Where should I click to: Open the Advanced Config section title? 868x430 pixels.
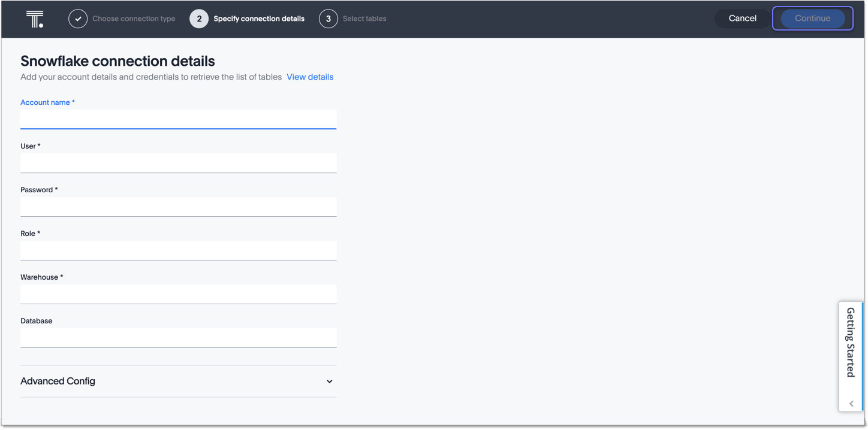[58, 381]
